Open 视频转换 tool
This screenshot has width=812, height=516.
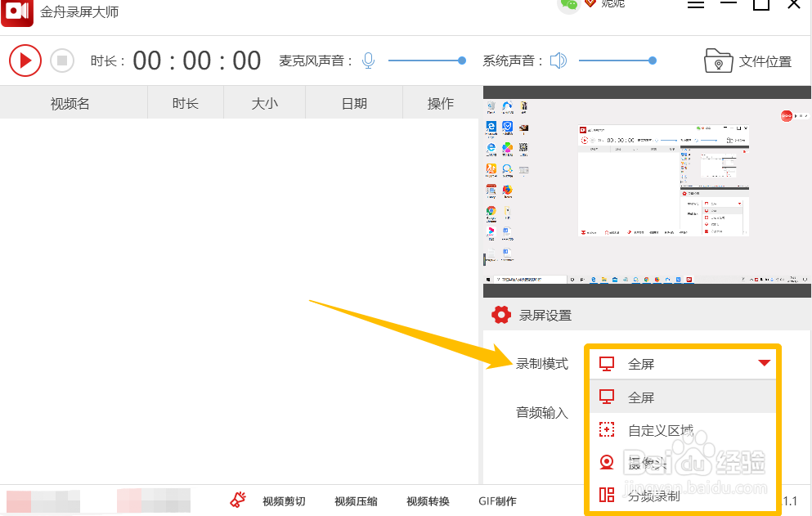[x=428, y=501]
